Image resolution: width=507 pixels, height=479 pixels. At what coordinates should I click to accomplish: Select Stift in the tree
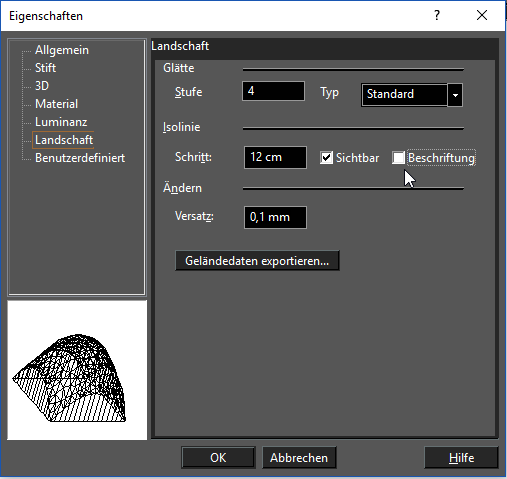(x=45, y=68)
